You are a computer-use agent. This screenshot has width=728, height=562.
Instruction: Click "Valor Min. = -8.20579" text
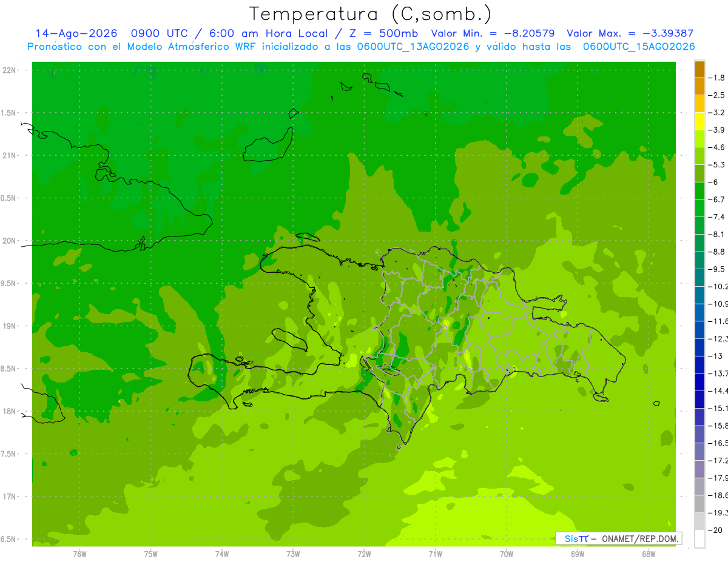coord(493,34)
